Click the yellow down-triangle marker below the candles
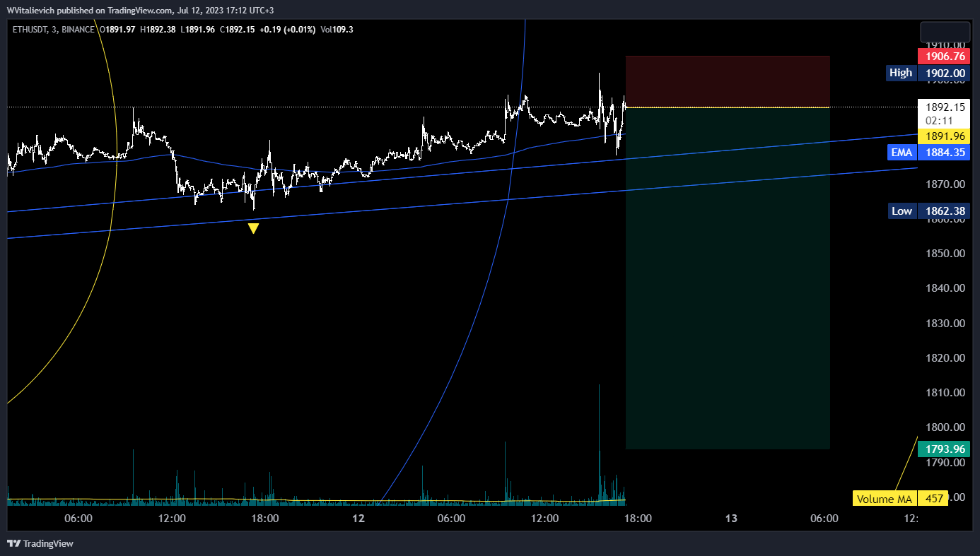Viewport: 980px width, 556px height. click(x=253, y=228)
